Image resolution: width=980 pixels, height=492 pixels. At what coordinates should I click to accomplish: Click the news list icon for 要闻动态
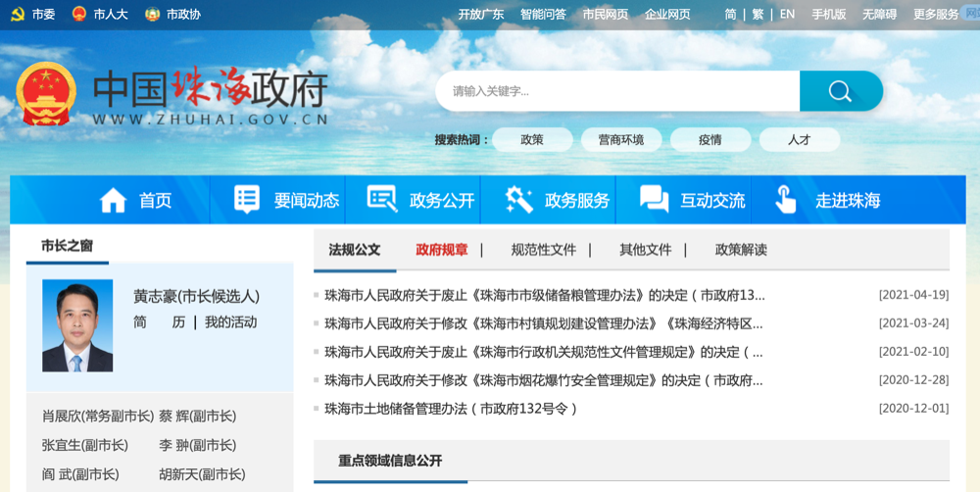click(247, 200)
